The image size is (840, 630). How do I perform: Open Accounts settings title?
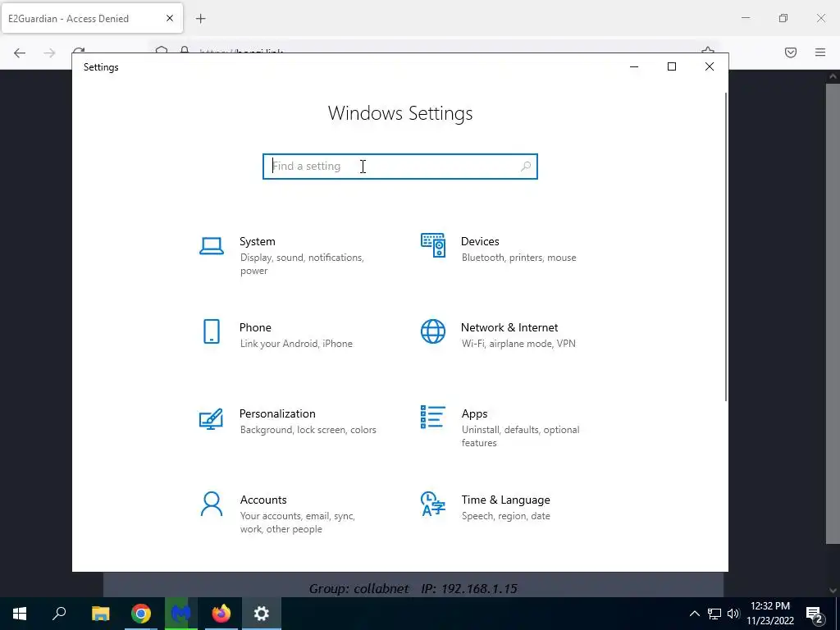point(263,500)
